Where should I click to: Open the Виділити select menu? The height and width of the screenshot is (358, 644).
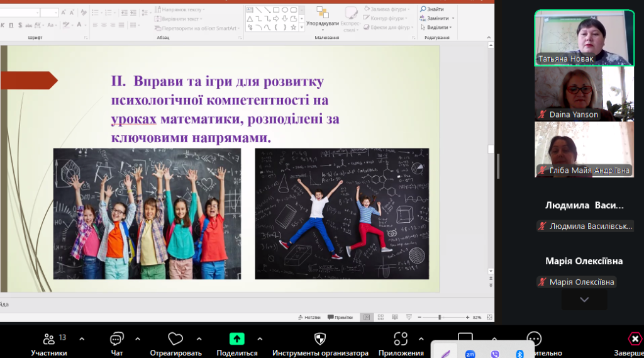click(437, 28)
